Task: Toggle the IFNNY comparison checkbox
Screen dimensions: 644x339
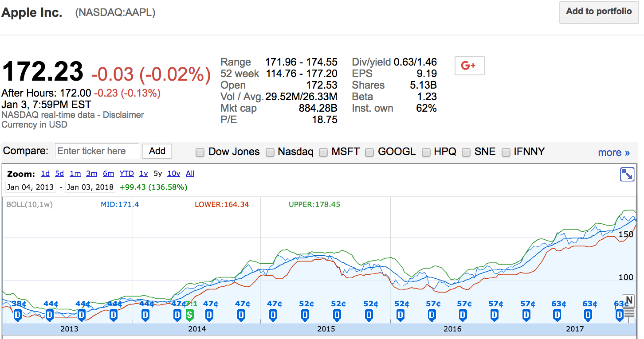Action: pos(506,152)
